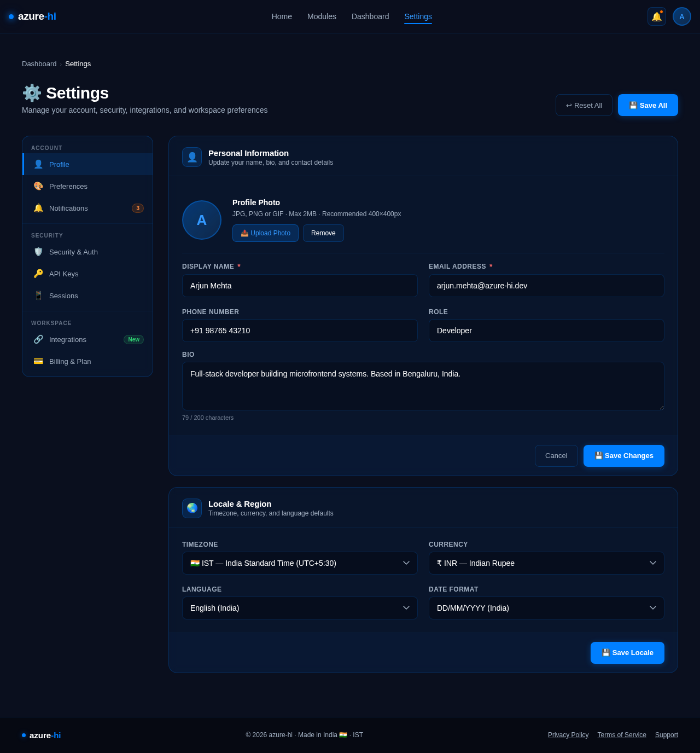The height and width of the screenshot is (753, 700).
Task: Open the avatar icon in top right
Action: pyautogui.click(x=681, y=16)
